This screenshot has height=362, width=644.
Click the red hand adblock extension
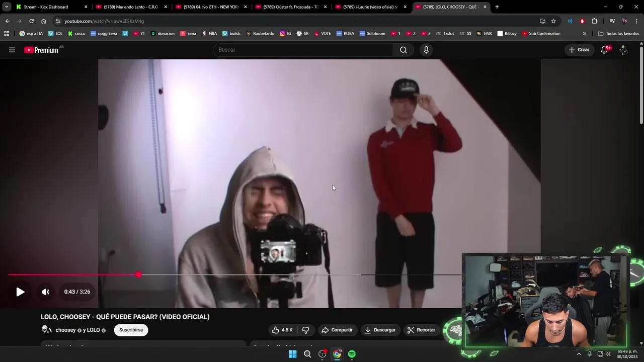coord(582,21)
